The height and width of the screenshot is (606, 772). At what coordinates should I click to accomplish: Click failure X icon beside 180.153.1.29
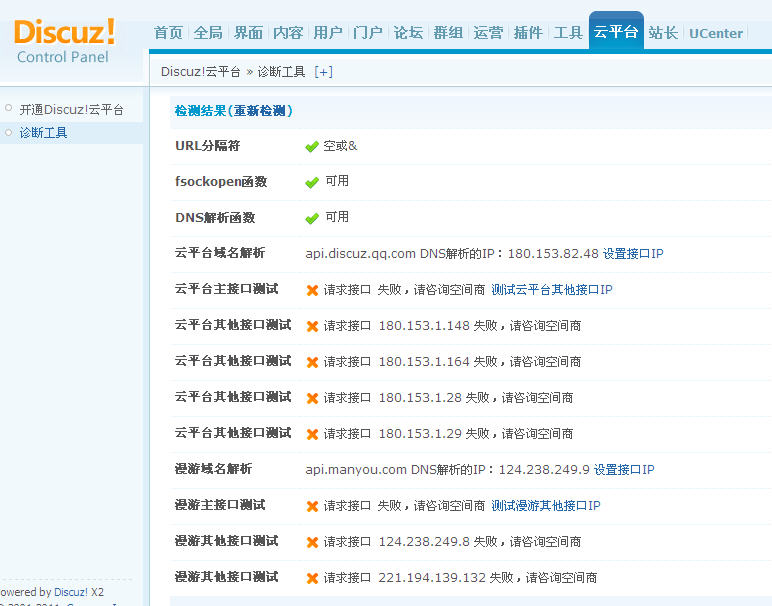point(312,434)
